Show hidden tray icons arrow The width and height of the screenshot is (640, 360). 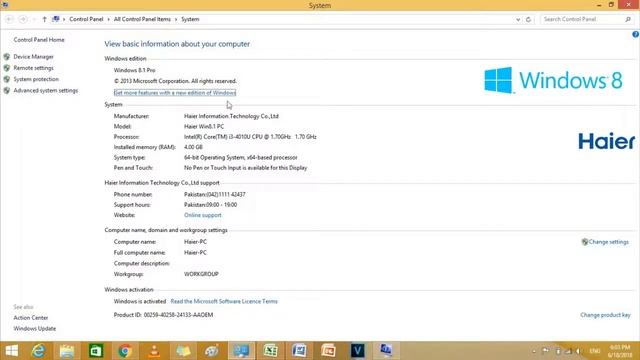pos(534,351)
